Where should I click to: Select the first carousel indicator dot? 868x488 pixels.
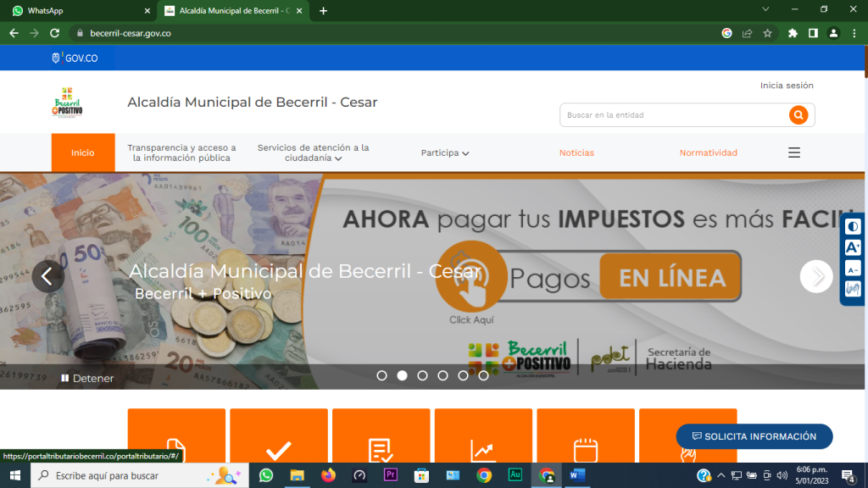pos(381,375)
